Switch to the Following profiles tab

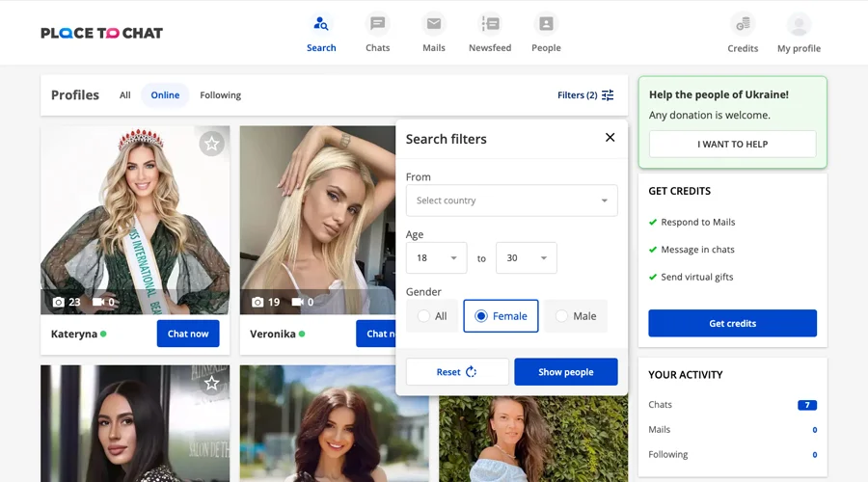220,95
